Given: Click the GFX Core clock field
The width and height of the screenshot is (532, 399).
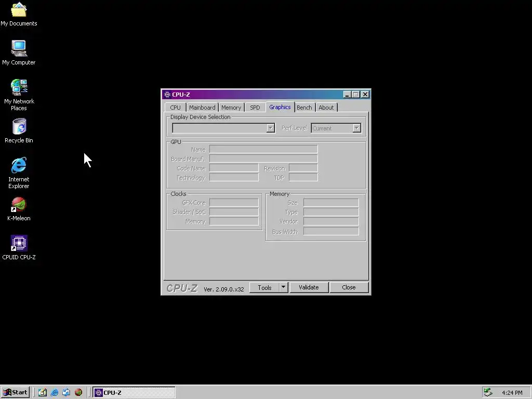Looking at the screenshot, I should click(x=234, y=203).
